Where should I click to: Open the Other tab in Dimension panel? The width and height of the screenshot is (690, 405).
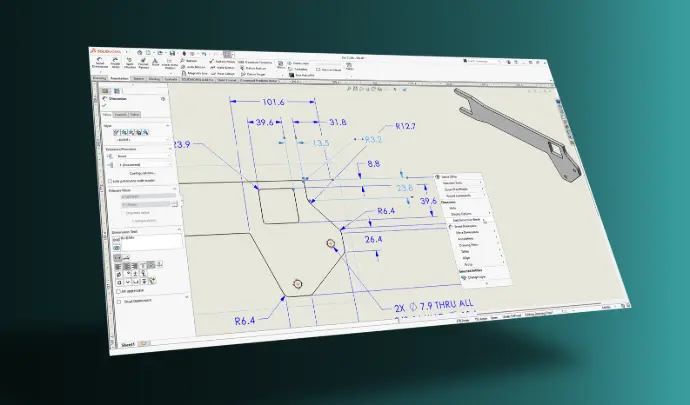[x=135, y=115]
